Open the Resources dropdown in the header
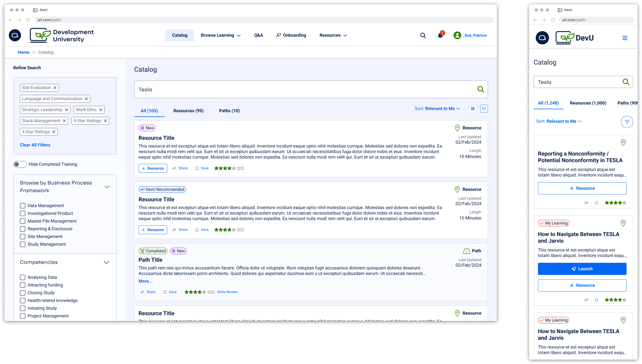Screen dimensions: 642x364 point(333,35)
